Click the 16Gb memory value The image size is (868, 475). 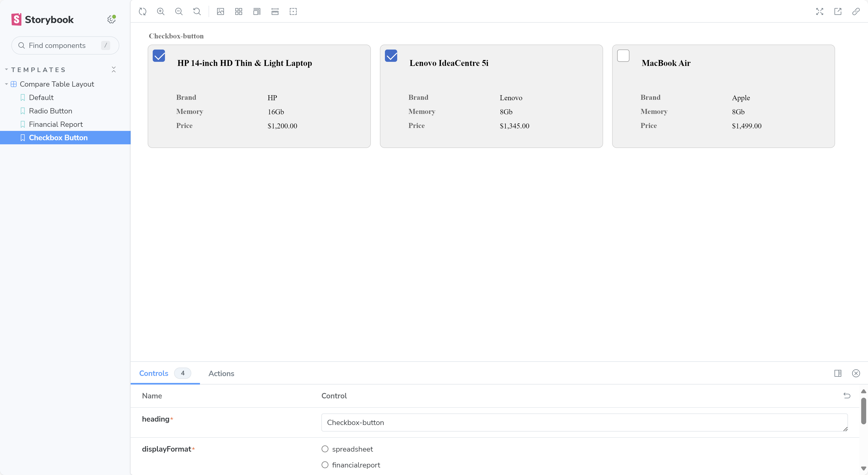pyautogui.click(x=276, y=112)
